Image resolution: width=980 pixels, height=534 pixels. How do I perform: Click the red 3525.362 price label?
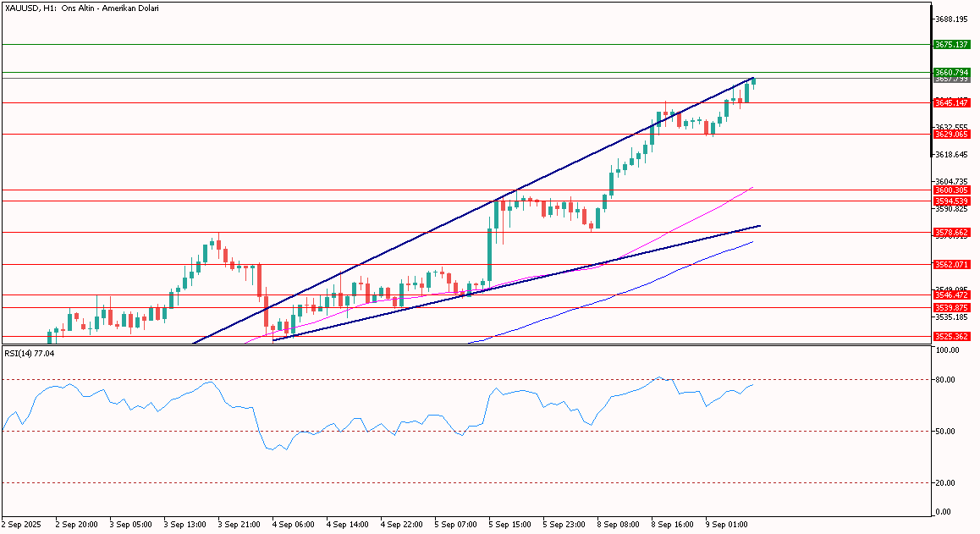(x=951, y=337)
